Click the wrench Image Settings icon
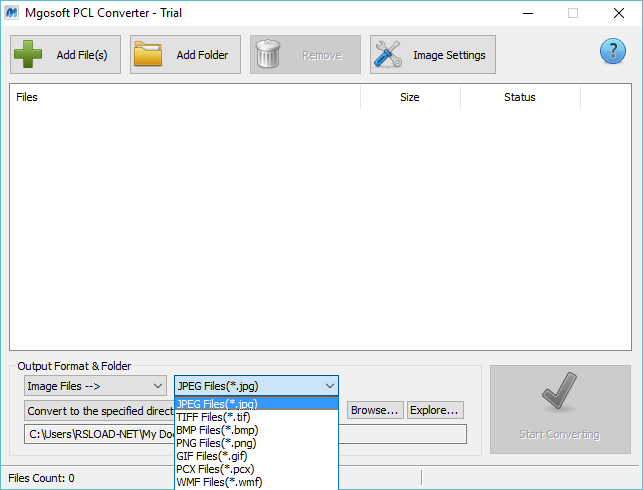 pyautogui.click(x=388, y=54)
